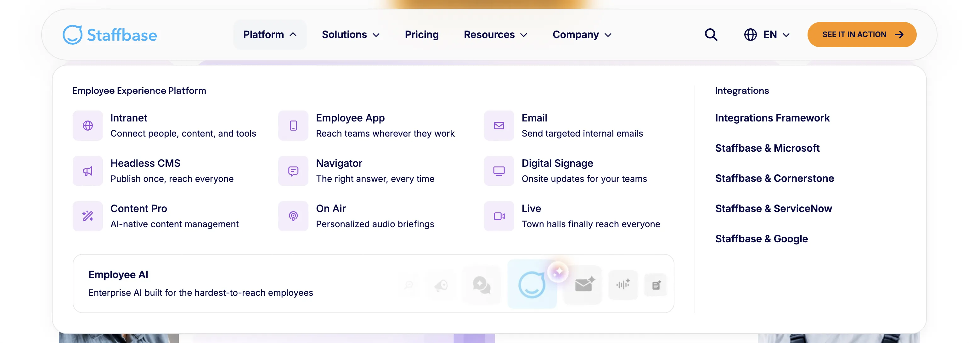The height and width of the screenshot is (343, 980).
Task: Click 'Onsite updates for your teams' text
Action: pos(584,179)
